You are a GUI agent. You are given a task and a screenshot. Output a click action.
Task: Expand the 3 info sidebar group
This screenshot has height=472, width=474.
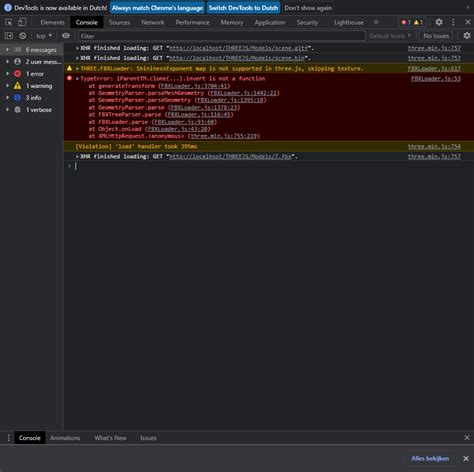tap(8, 98)
